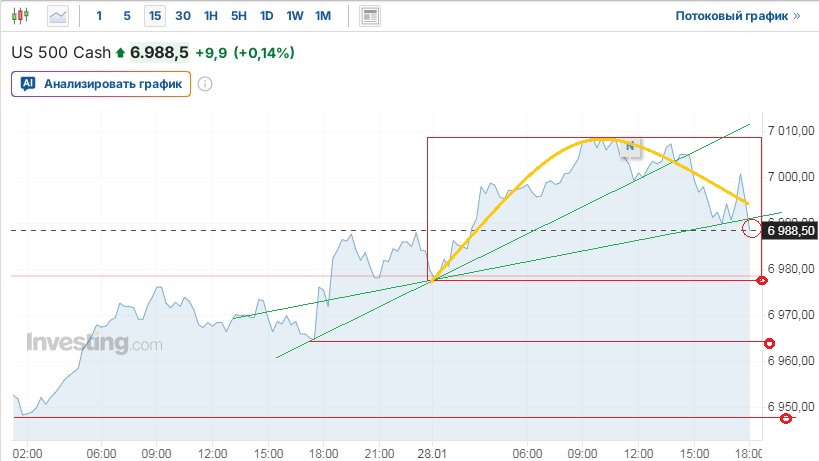
Task: Click the info icon beside Analyze button
Action: click(205, 84)
